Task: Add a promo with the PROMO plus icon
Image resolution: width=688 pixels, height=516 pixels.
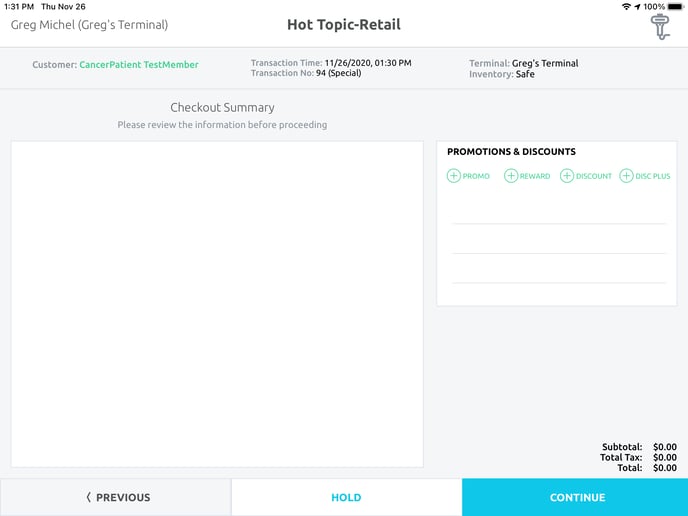Action: coord(454,176)
